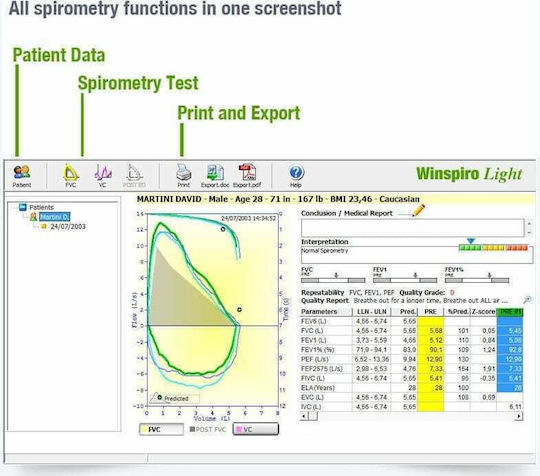Export report as pdf file
The height and width of the screenshot is (476, 540).
pos(247,176)
